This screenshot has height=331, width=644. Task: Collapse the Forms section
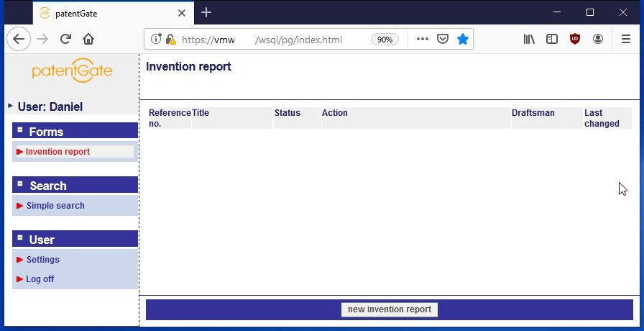pos(19,130)
